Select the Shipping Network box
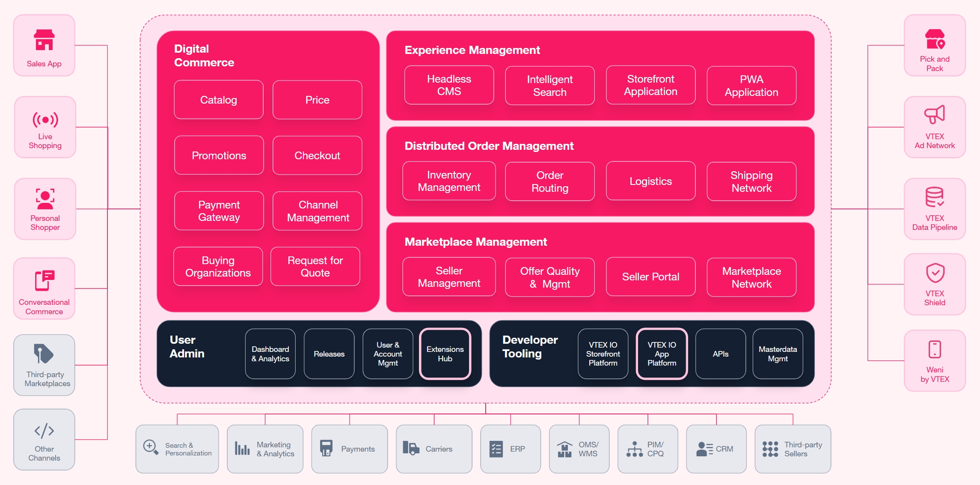The width and height of the screenshot is (980, 485). point(751,182)
